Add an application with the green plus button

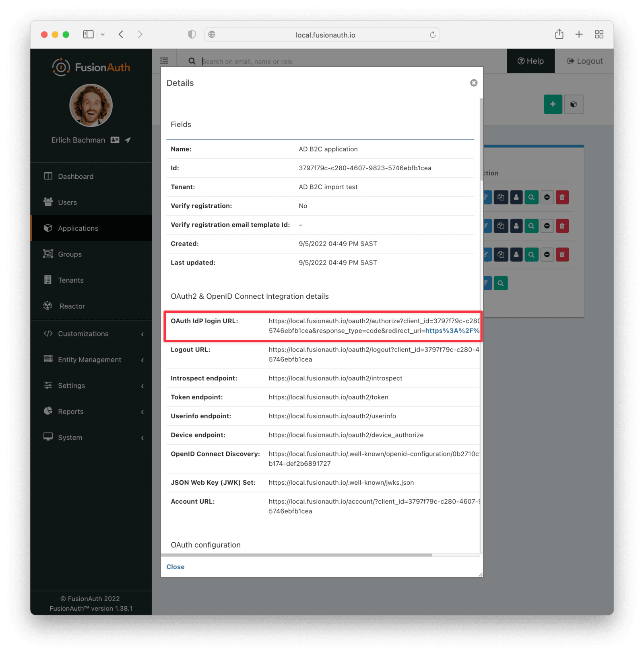[x=553, y=104]
